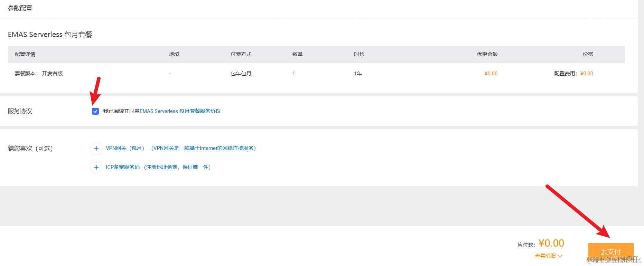Select the 优惠金额 column header

tap(487, 54)
